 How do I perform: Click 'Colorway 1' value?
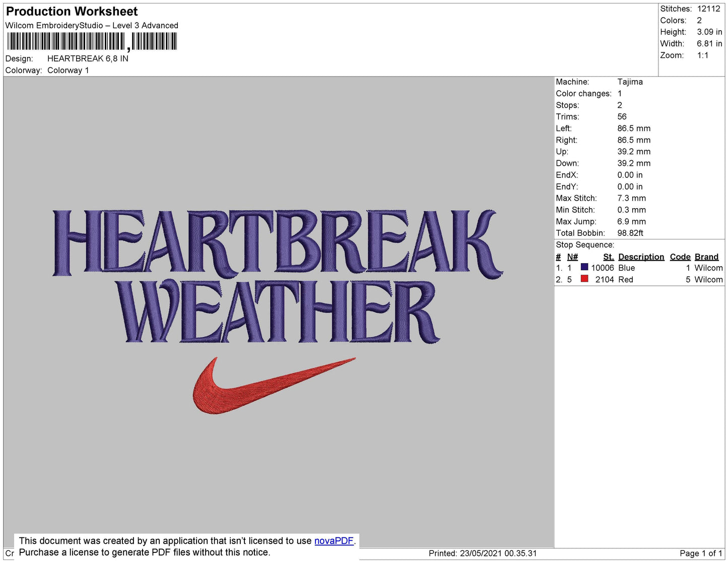coord(68,70)
